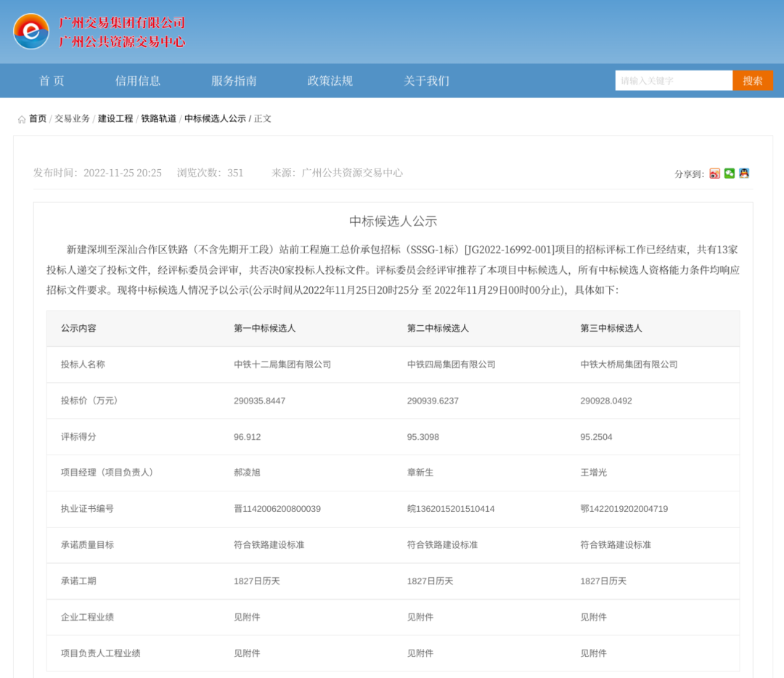Screen dimensions: 784x678
Task: Click the 第二中标候选人 column header
Action: [x=438, y=329]
